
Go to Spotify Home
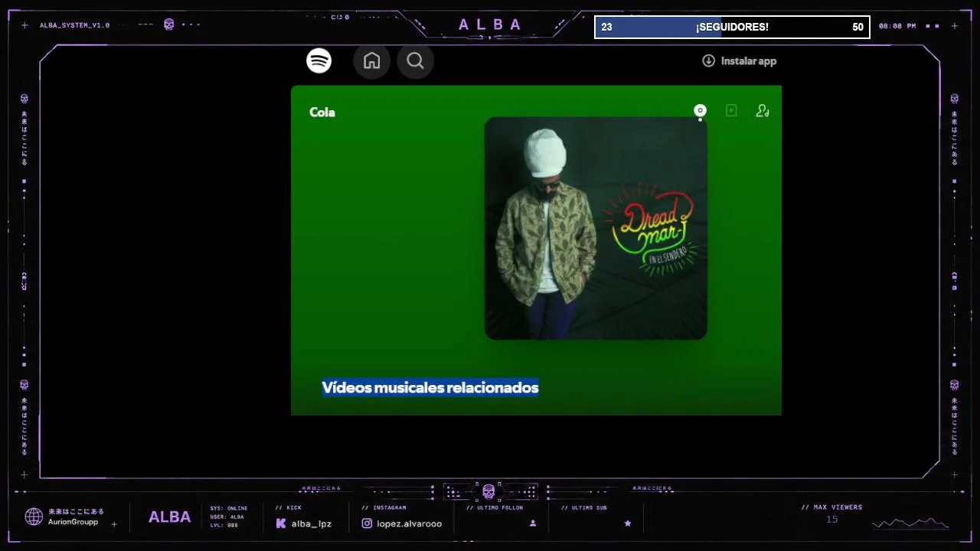(x=372, y=60)
